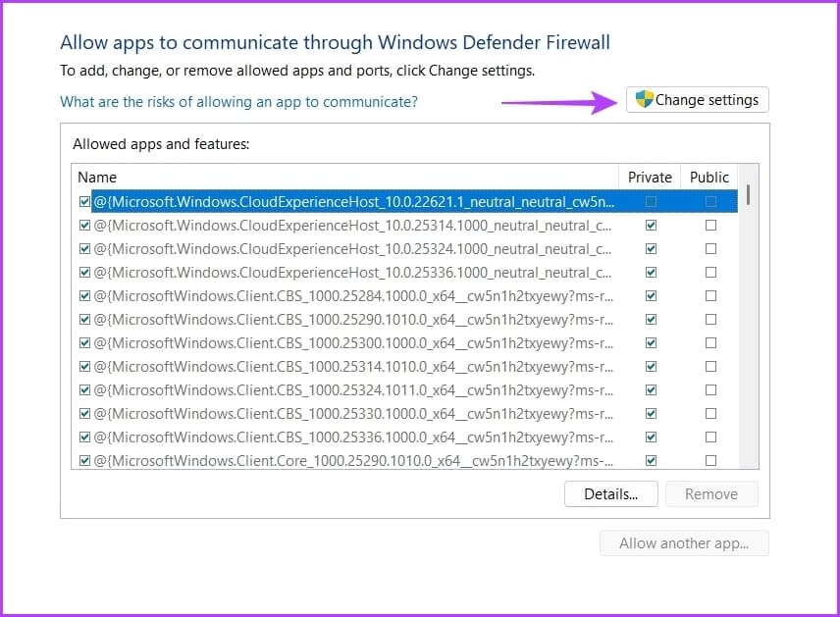This screenshot has width=840, height=617.
Task: Click the Private column header
Action: click(650, 178)
